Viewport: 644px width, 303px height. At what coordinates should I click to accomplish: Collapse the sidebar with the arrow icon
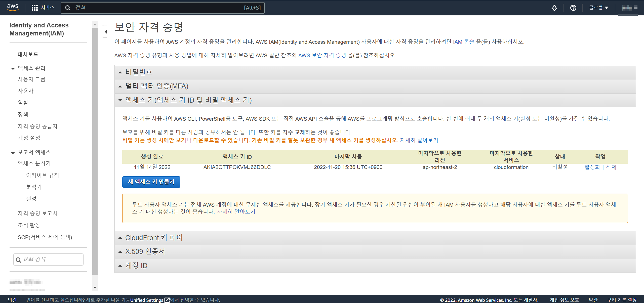(x=106, y=32)
